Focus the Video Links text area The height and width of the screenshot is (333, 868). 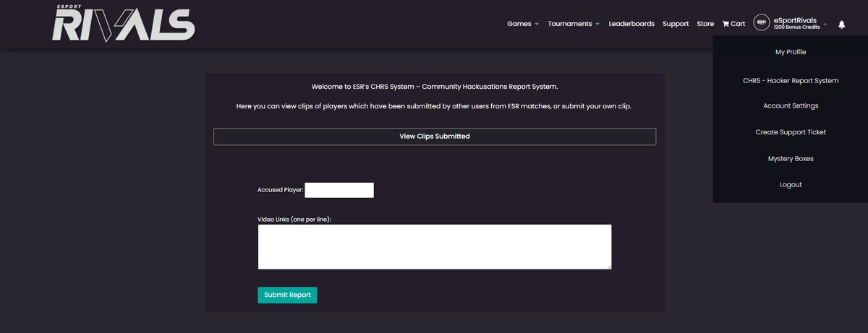pos(435,247)
